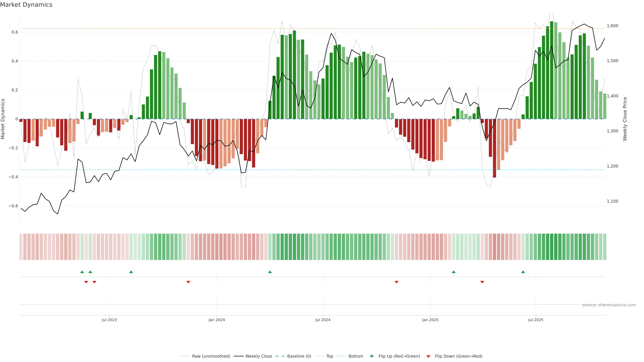Click the Jan 2024 x-axis label
The height and width of the screenshot is (362, 644).
217,320
